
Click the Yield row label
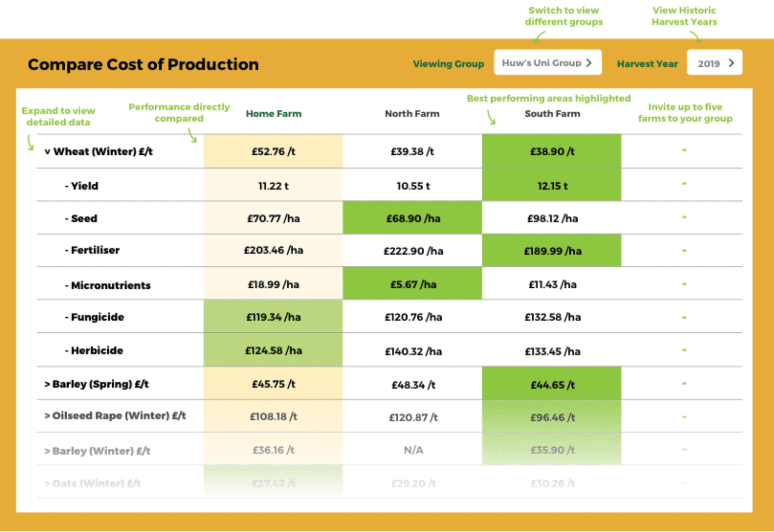[82, 186]
